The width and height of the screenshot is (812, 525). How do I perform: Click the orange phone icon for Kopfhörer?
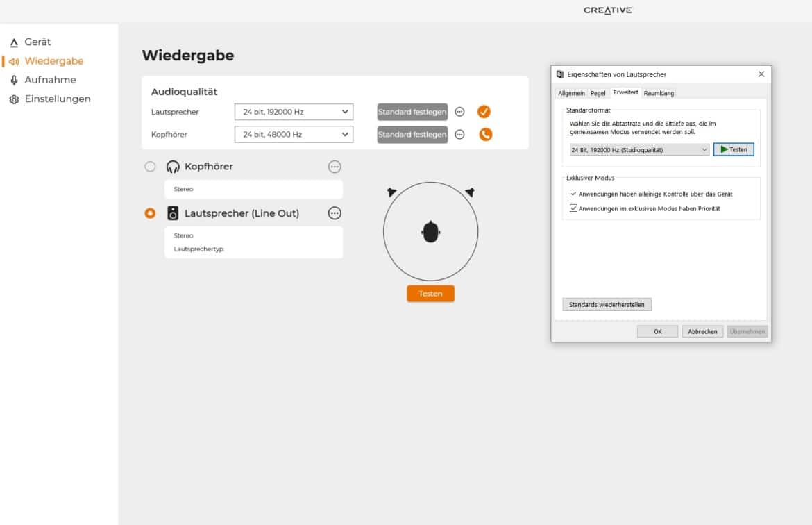pyautogui.click(x=485, y=134)
